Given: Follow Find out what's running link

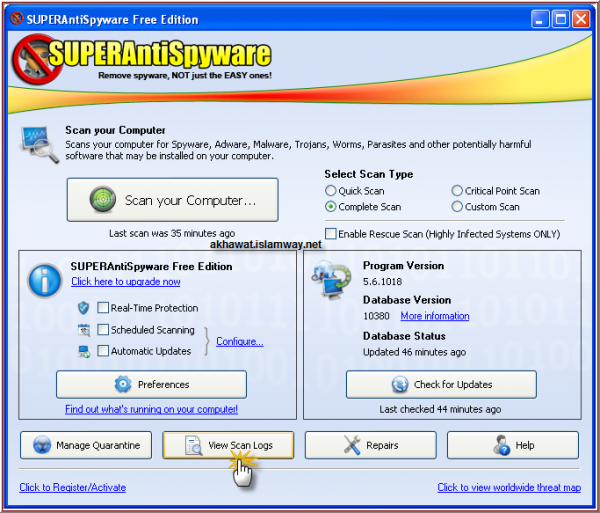Looking at the screenshot, I should coord(151,409).
